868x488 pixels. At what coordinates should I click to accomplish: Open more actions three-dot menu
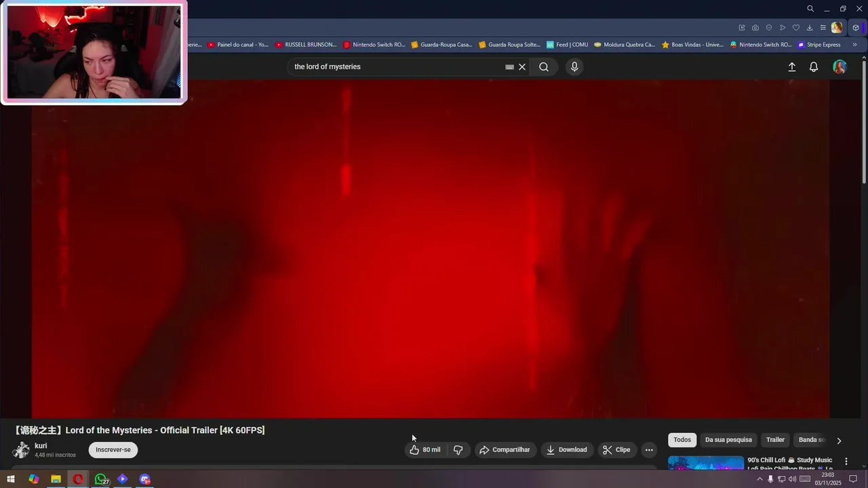pos(649,450)
